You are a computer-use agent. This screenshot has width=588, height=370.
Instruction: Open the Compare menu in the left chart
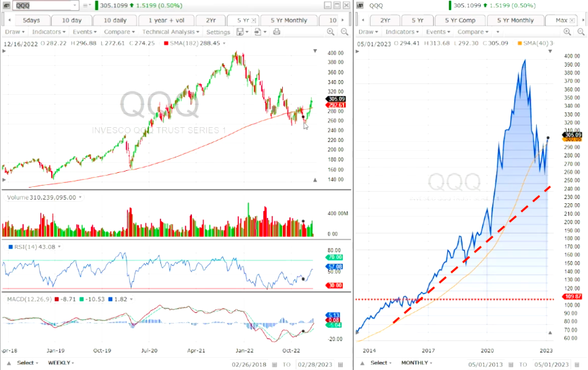pyautogui.click(x=119, y=32)
